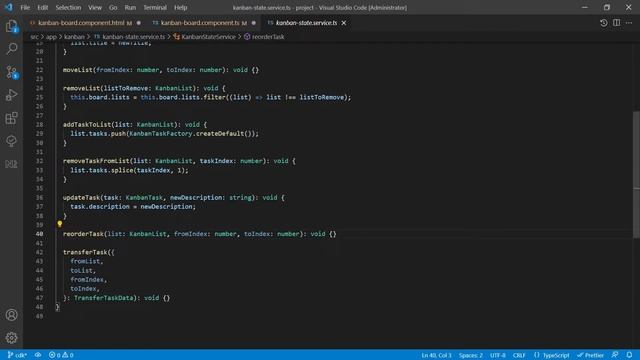
Task: Click removeTaskFromList method name on line 32
Action: click(96, 161)
